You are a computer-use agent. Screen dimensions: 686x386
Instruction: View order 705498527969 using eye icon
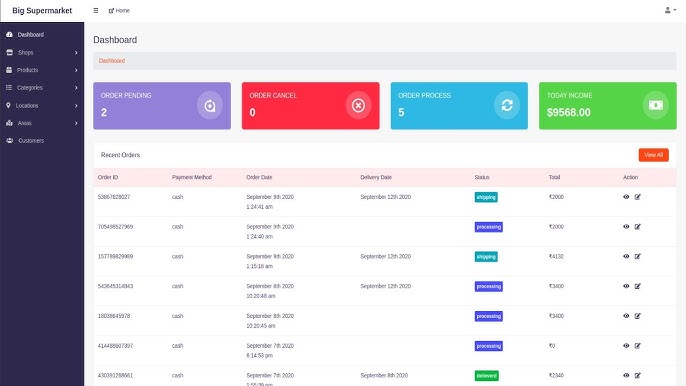(x=626, y=227)
